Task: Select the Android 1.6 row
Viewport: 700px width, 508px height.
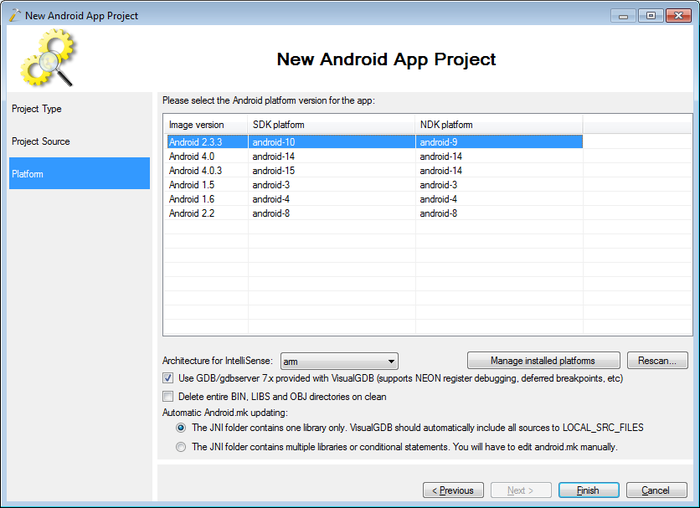Action: coord(375,199)
